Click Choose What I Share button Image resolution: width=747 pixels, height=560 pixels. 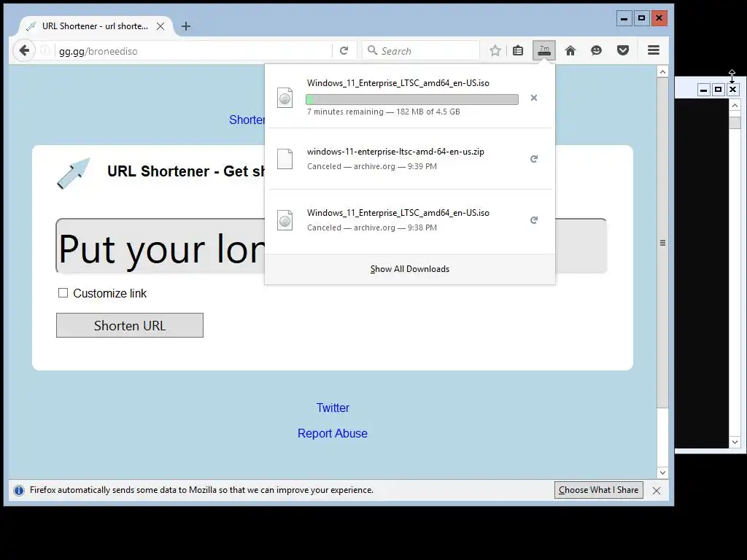[x=598, y=490]
